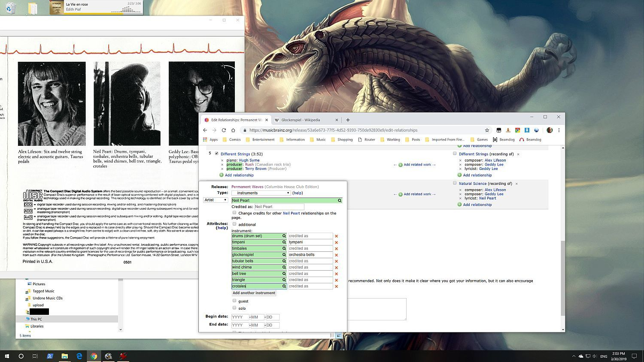Viewport: 644px width, 362px height.
Task: Search icon for triangle instrument
Action: click(x=284, y=280)
